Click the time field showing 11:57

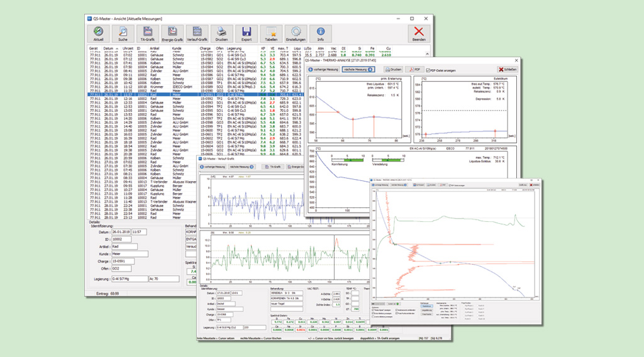[139, 233]
